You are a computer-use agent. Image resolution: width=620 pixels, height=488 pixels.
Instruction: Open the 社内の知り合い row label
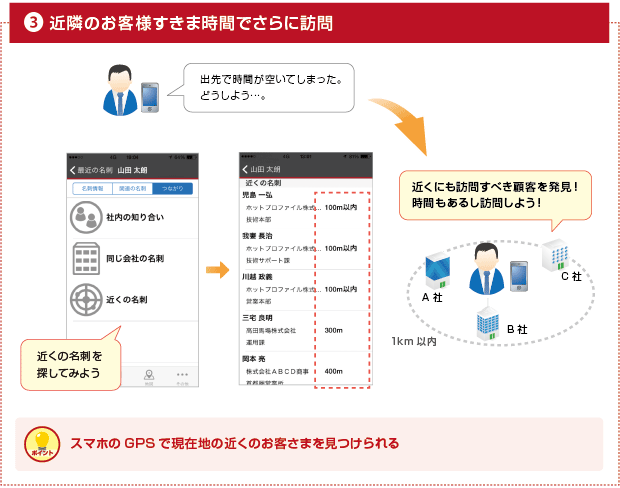(135, 217)
